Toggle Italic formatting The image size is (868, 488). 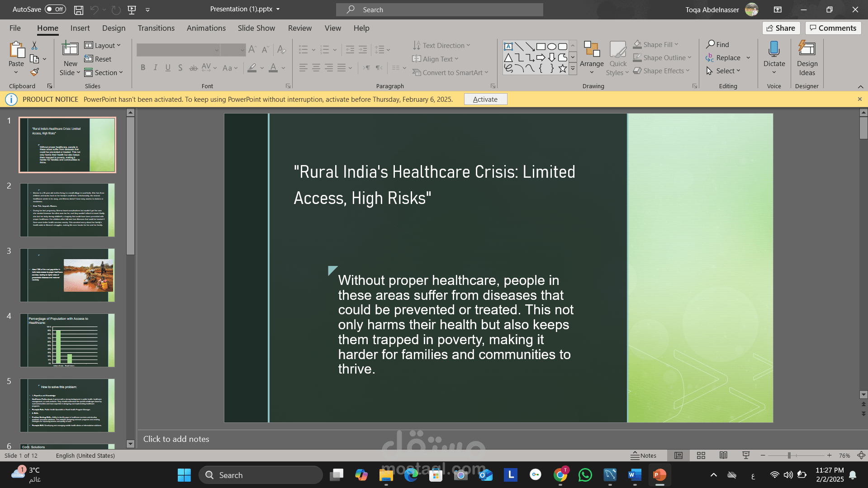coord(155,68)
